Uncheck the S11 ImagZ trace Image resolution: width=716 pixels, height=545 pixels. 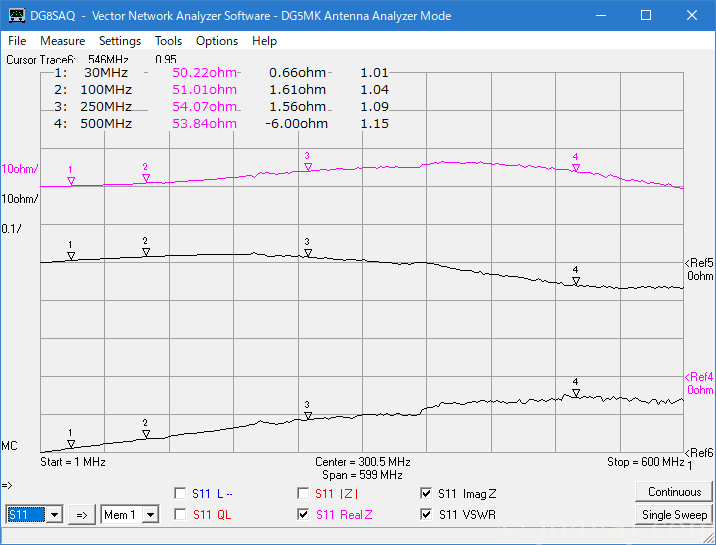point(426,493)
